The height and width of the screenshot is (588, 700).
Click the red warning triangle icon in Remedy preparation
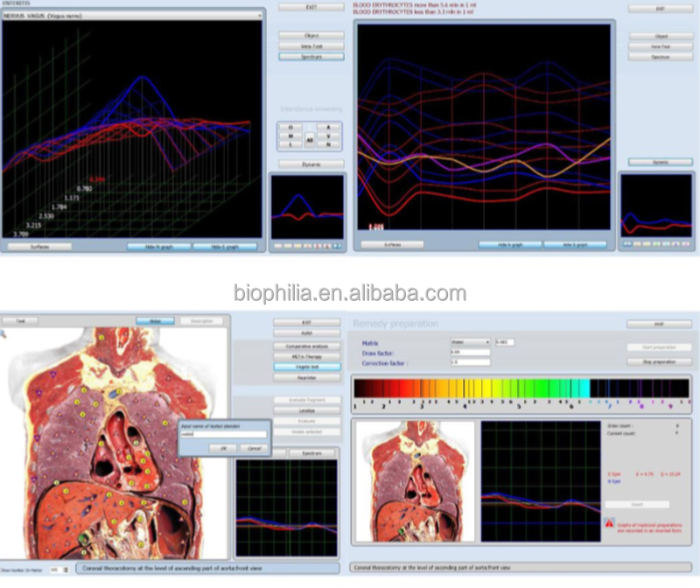click(x=609, y=523)
